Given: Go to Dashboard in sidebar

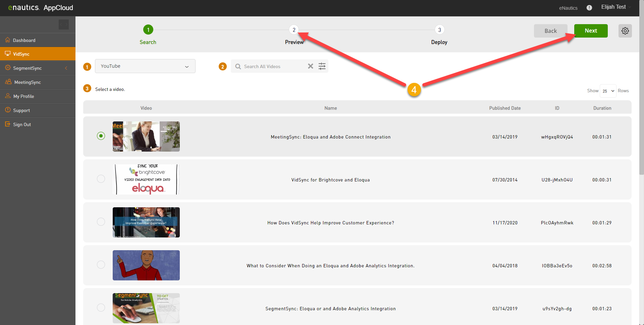Looking at the screenshot, I should (x=38, y=40).
